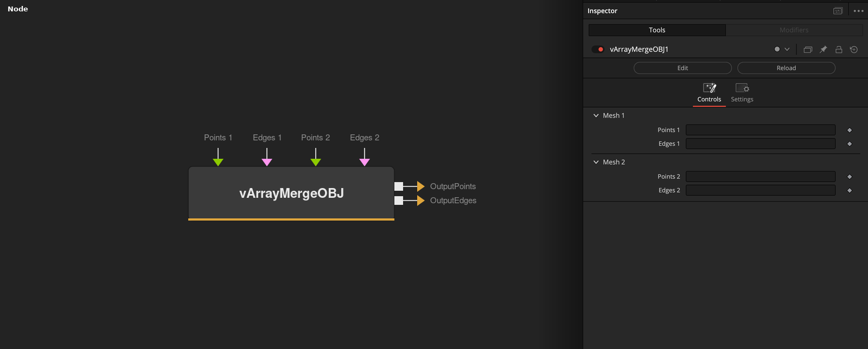Click the OutputEdges orange output arrow
This screenshot has width=868, height=349.
421,201
